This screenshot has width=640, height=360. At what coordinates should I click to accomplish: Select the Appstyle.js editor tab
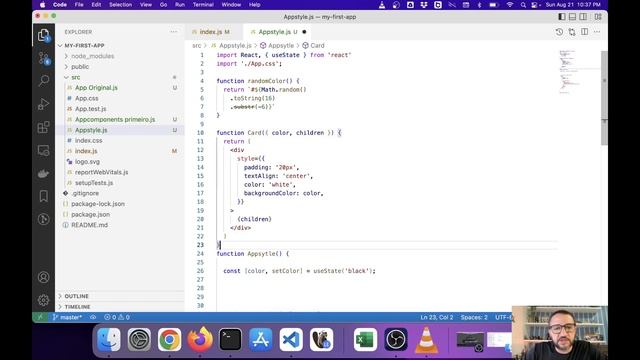pos(278,32)
